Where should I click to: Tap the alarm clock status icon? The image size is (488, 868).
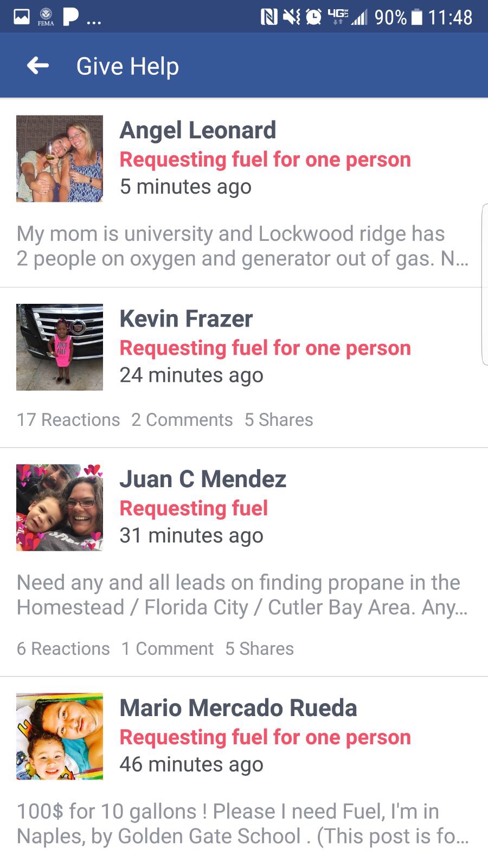pos(313,17)
